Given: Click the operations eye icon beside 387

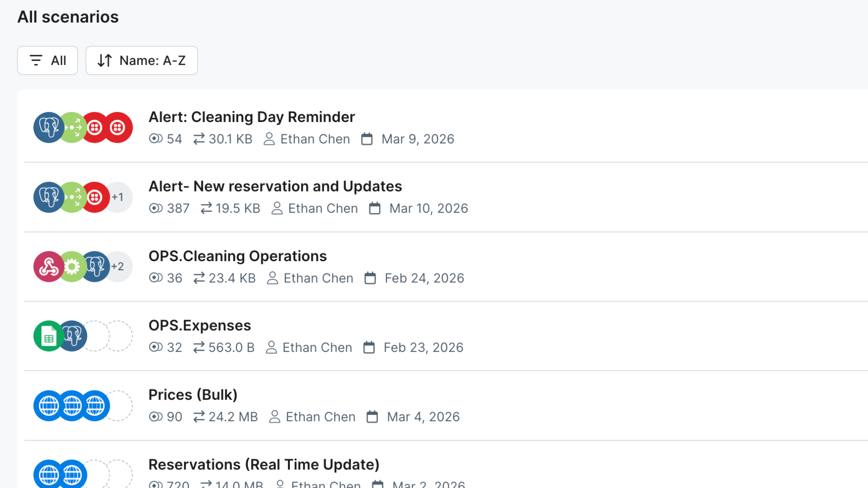Looking at the screenshot, I should pos(156,208).
